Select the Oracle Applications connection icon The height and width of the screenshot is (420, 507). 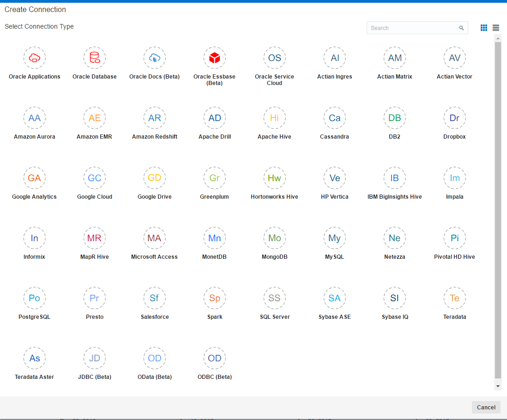(x=35, y=58)
